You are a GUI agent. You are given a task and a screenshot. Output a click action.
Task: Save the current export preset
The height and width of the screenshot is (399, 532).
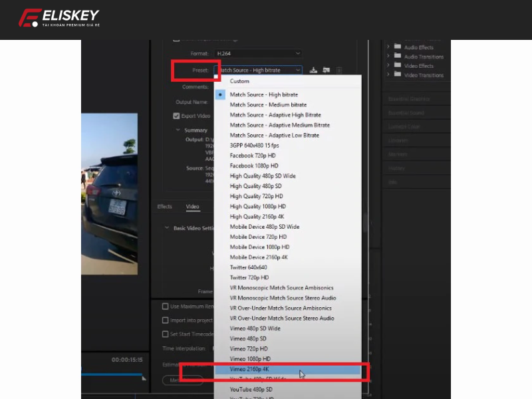(x=313, y=69)
